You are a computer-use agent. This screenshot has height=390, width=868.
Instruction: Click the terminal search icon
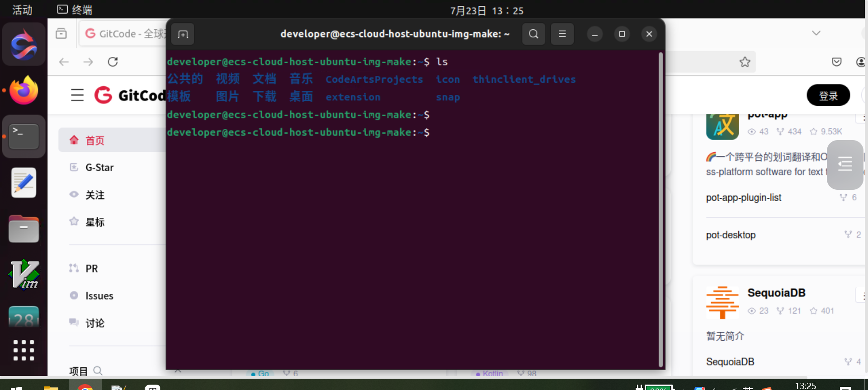point(533,34)
